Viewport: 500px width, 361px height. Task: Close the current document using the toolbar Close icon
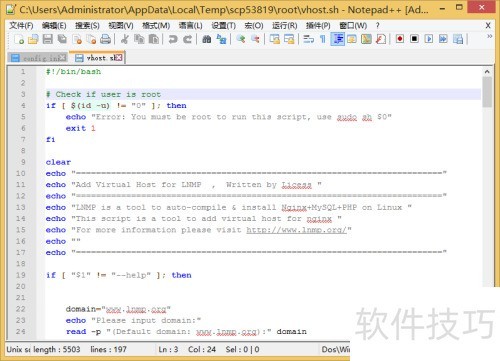tap(77, 39)
